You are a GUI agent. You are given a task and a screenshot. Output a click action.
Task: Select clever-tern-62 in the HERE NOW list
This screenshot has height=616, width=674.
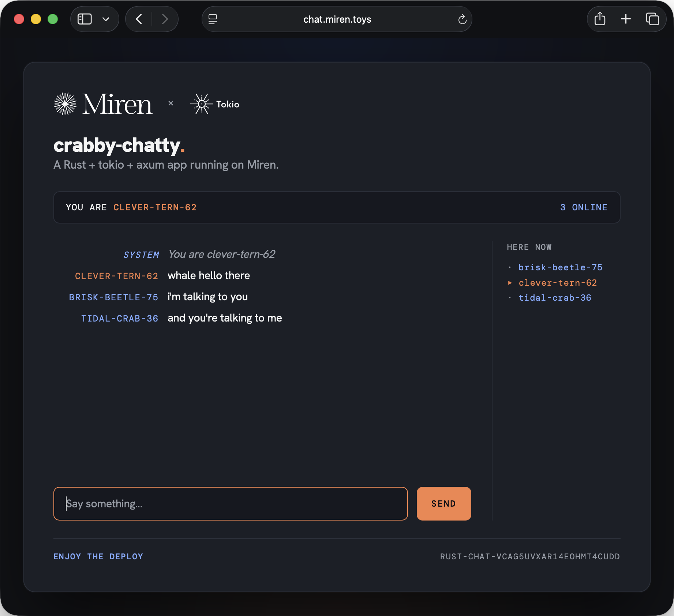[558, 282]
